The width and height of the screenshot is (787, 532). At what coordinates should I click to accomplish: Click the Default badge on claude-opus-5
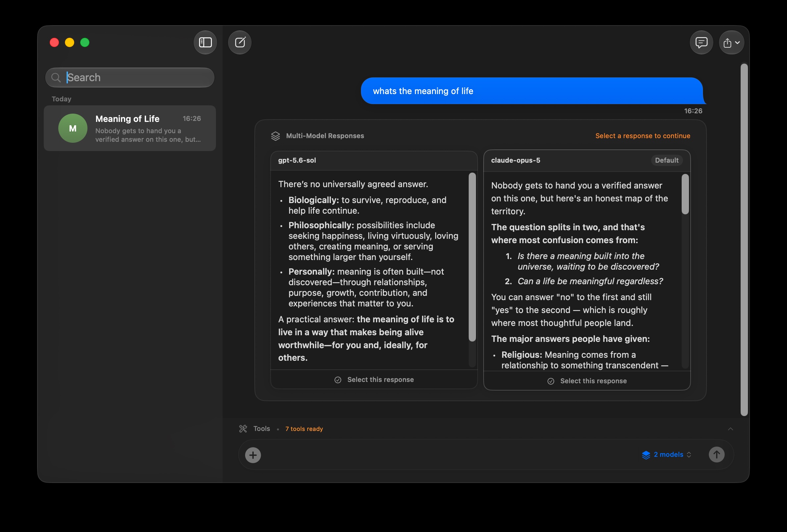pyautogui.click(x=666, y=161)
